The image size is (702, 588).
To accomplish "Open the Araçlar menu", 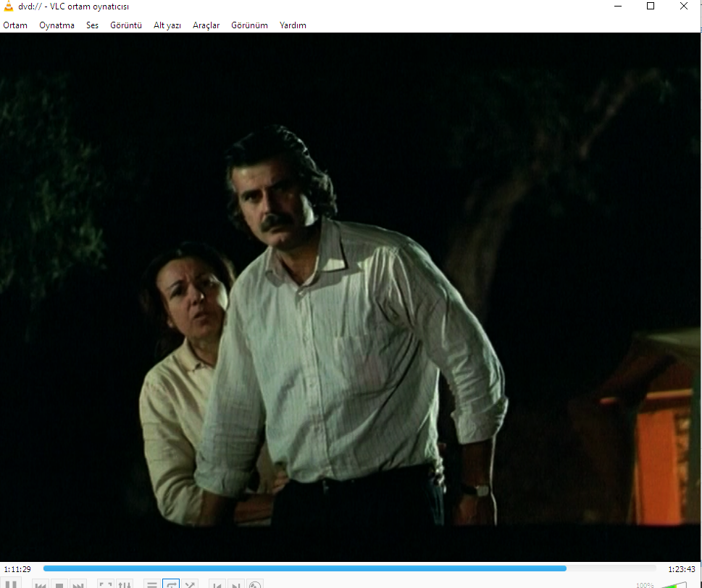I will [x=206, y=25].
